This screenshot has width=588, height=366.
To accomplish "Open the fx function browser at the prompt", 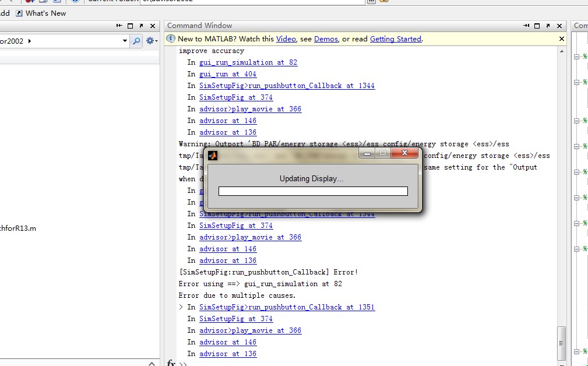I will coord(171,363).
